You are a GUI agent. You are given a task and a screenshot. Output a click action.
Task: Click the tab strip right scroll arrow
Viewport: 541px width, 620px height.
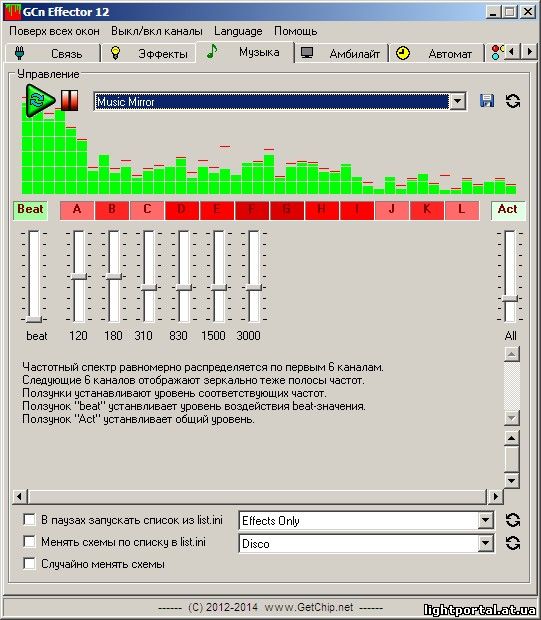tap(530, 52)
